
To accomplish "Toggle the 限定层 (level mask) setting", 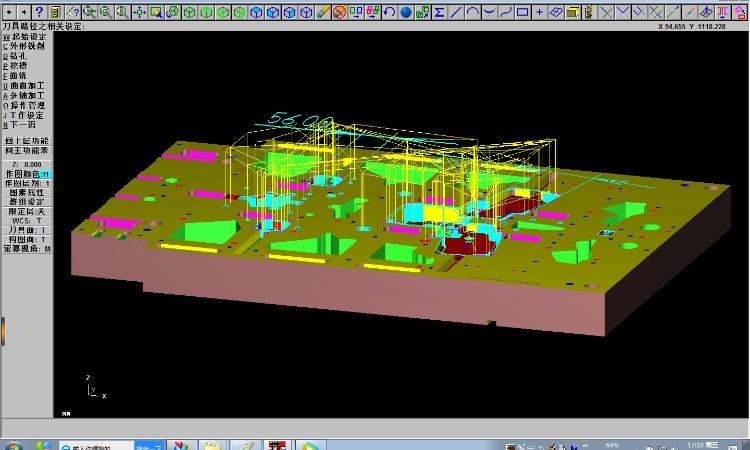I will coord(27,211).
